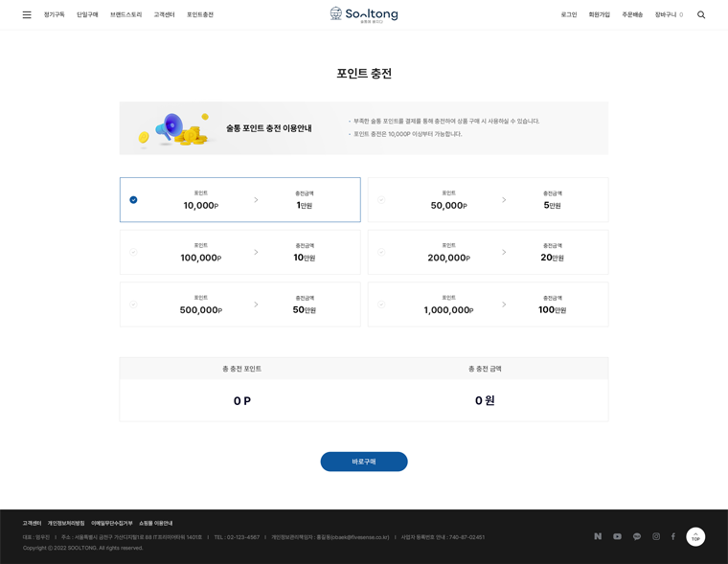Open the hamburger menu icon

click(27, 15)
